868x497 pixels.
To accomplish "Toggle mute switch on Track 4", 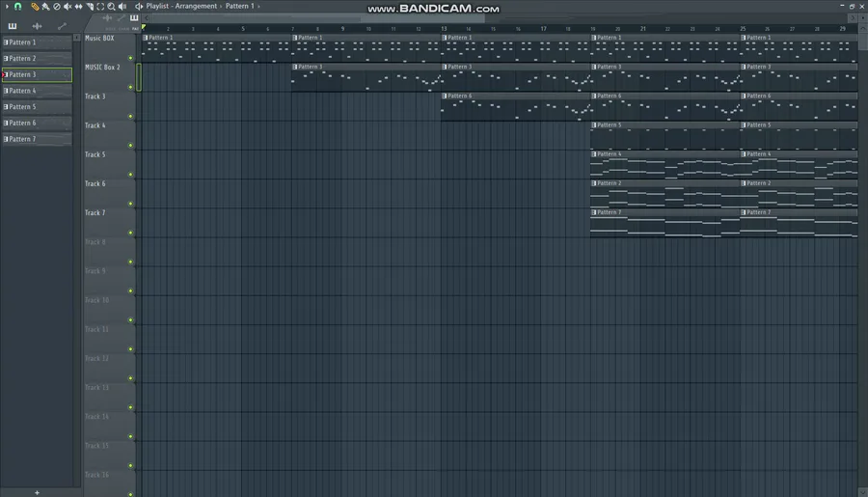I will 130,145.
